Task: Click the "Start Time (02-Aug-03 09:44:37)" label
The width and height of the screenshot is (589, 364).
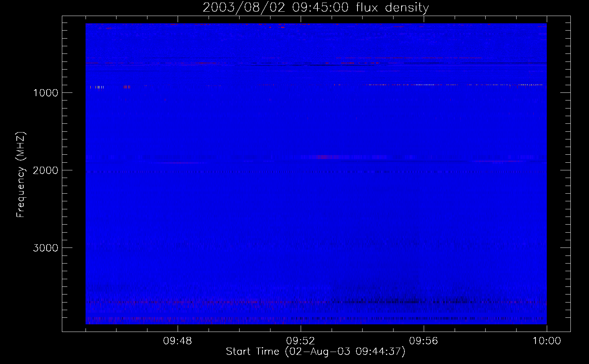Action: (316, 352)
